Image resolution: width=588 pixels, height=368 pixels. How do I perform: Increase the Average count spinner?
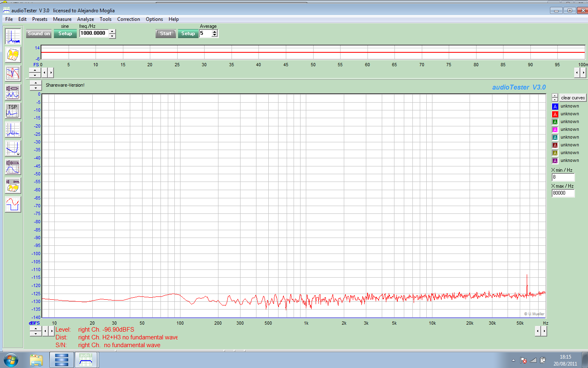[x=215, y=31]
